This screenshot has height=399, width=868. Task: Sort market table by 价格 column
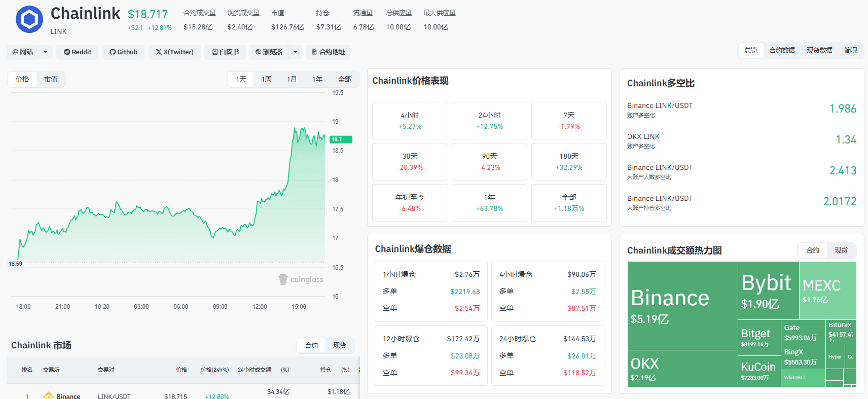point(181,370)
